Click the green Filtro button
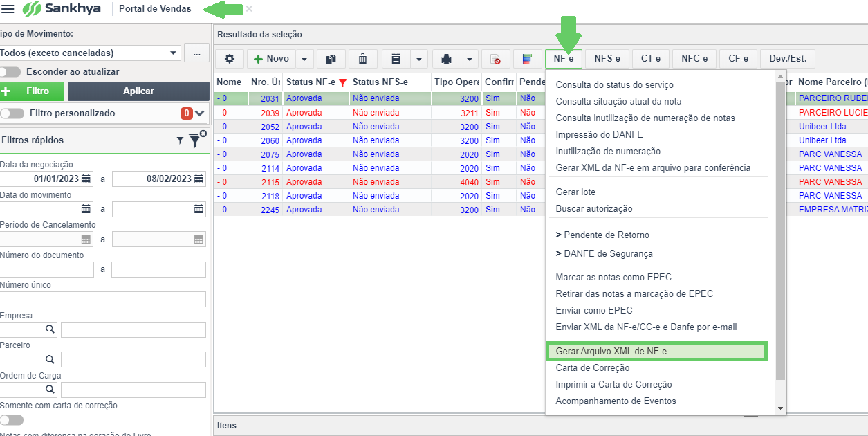 click(32, 91)
